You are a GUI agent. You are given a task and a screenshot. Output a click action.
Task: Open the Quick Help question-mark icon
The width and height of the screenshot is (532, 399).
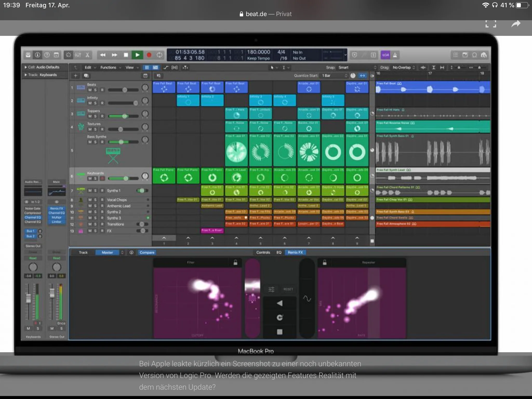pos(47,55)
